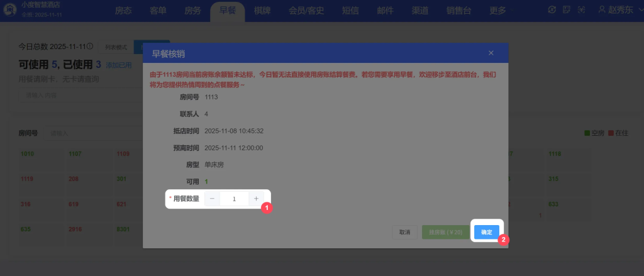644x276 pixels.
Task: Switch to 列表模式 view
Action: tap(116, 47)
